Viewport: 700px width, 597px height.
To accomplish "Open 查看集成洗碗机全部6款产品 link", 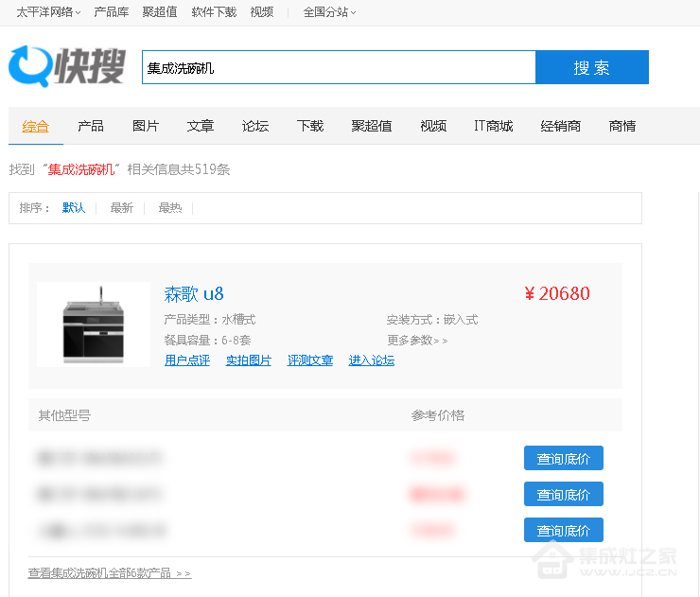I will tap(110, 573).
